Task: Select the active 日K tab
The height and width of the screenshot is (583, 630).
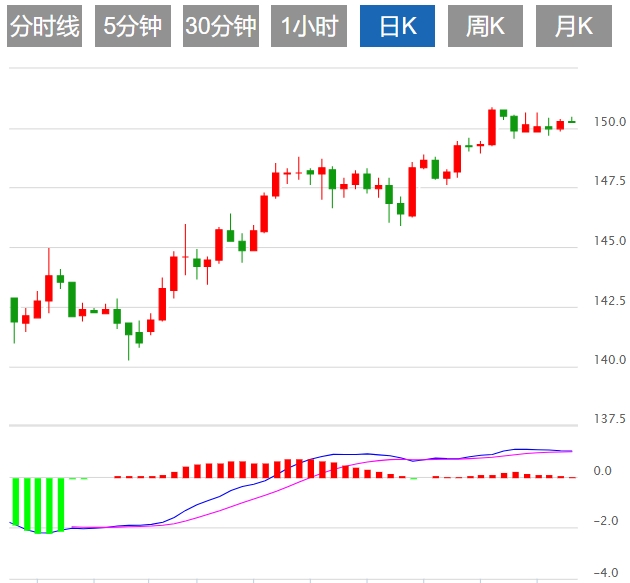Action: coord(397,26)
